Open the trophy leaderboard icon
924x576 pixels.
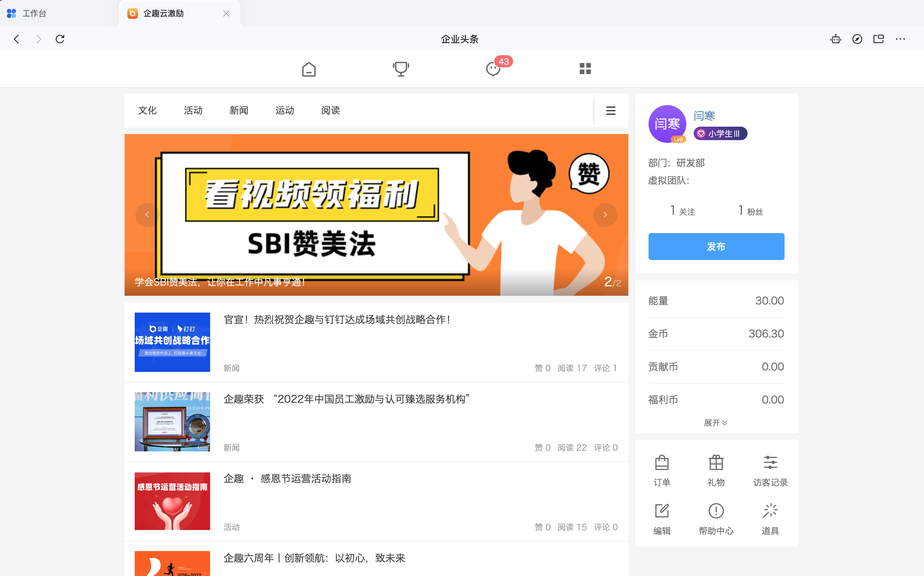coord(400,69)
